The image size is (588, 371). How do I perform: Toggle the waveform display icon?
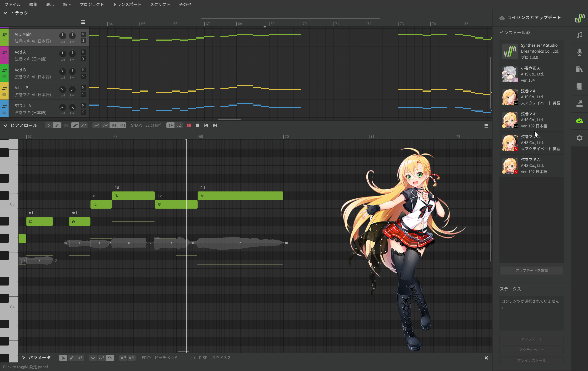[x=114, y=125]
